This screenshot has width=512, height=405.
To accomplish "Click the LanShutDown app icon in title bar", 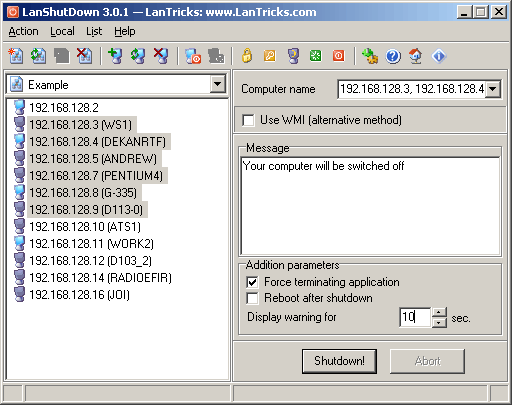I will pos(13,12).
